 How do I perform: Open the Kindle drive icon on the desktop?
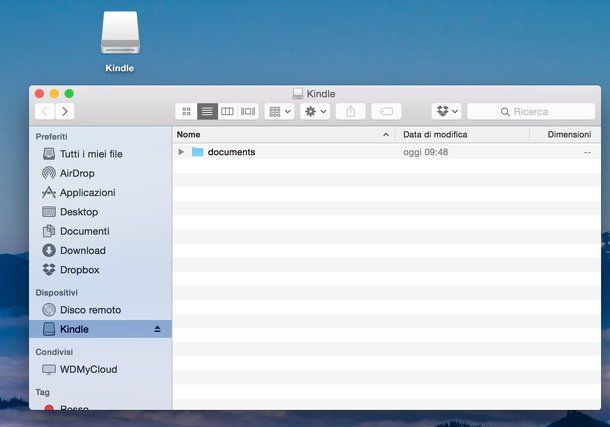coord(120,33)
